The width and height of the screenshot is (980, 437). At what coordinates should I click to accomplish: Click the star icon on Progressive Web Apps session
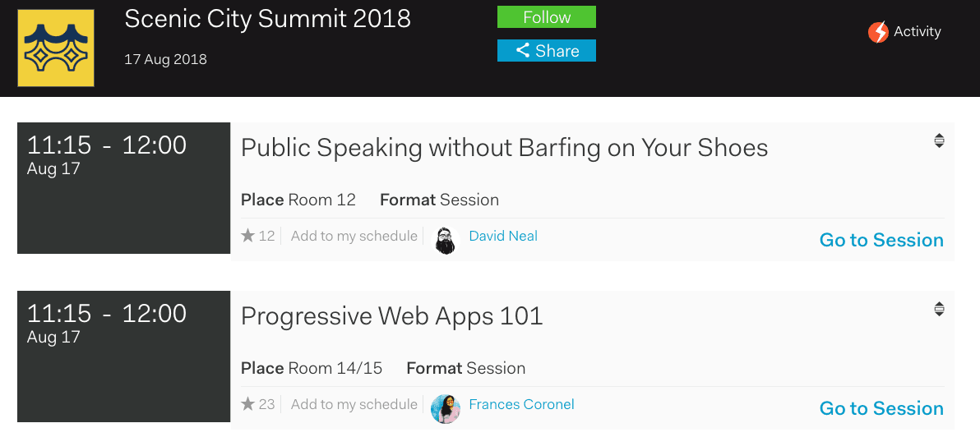pyautogui.click(x=248, y=404)
